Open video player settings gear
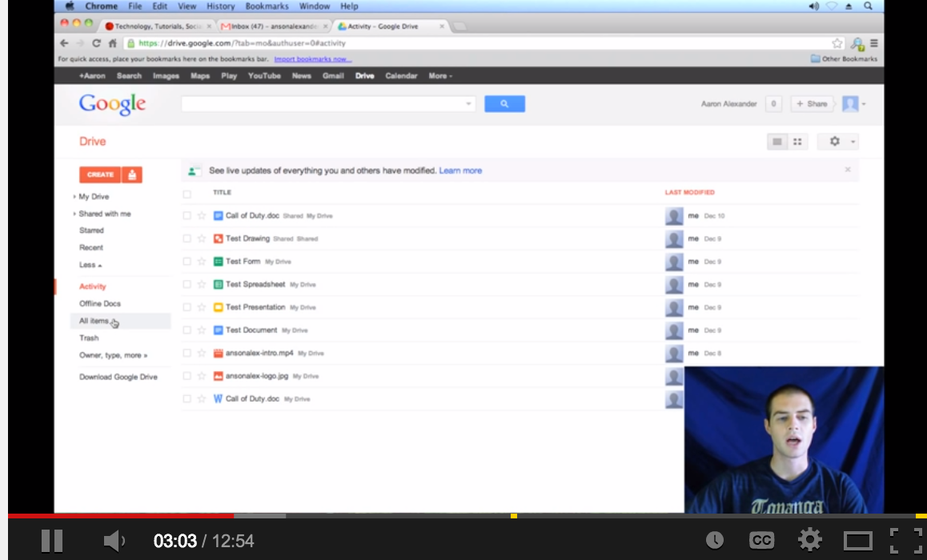 pyautogui.click(x=810, y=540)
